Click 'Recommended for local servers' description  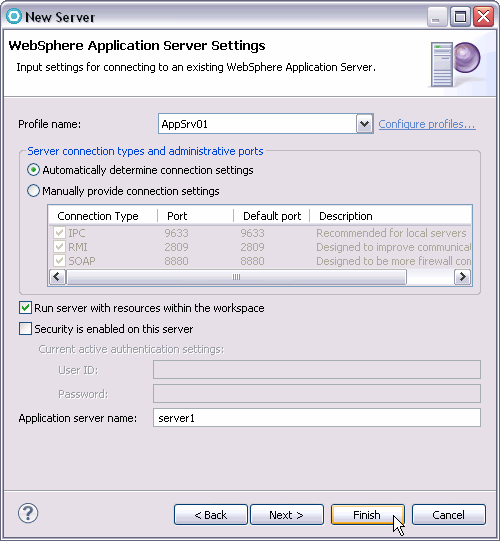391,233
